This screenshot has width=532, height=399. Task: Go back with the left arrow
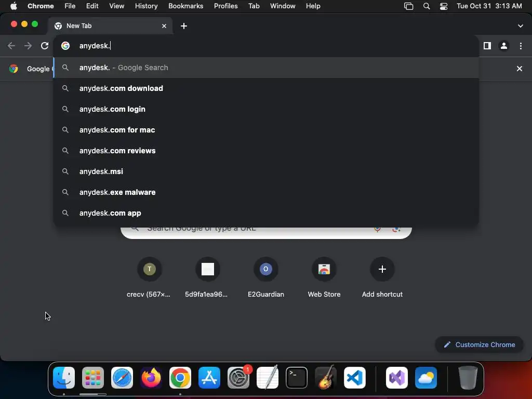click(11, 46)
